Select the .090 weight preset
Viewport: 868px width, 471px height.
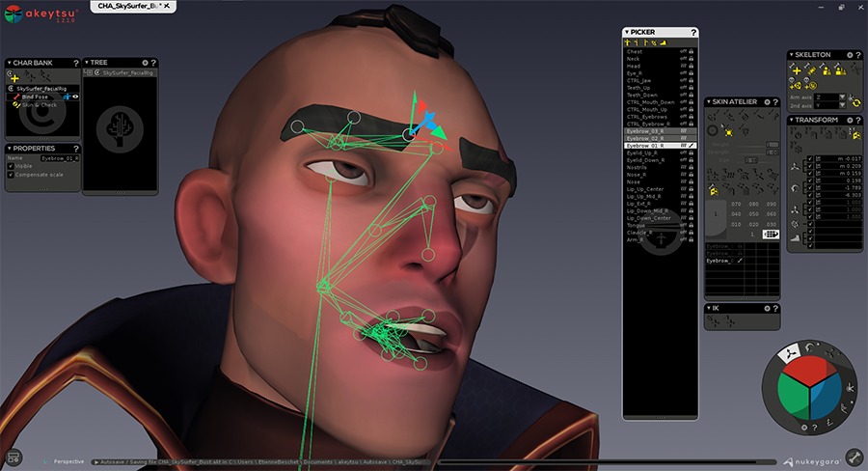[771, 204]
